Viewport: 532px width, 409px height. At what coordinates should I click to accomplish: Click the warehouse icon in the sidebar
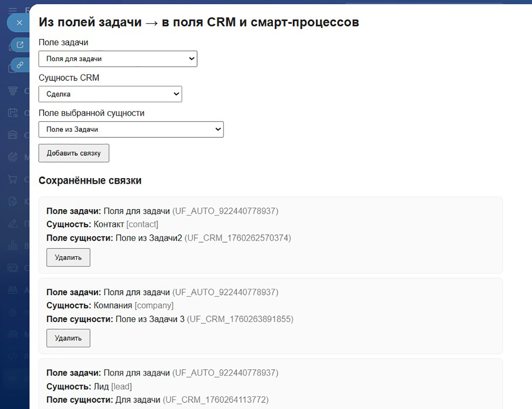13,135
